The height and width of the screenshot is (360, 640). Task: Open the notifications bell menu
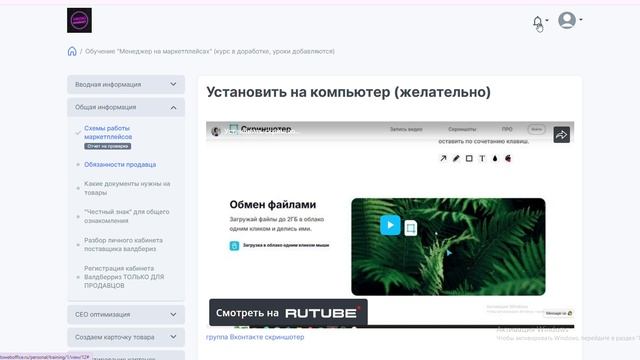(x=538, y=21)
